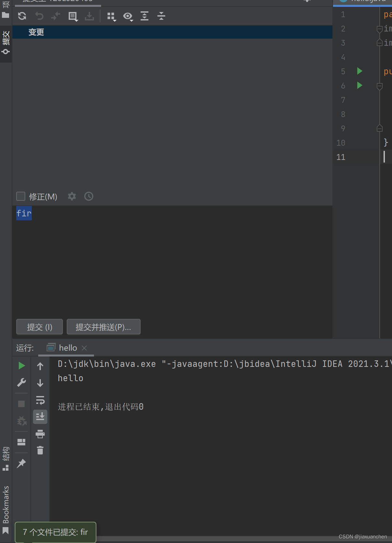Click the 提交 (I) commit button
Screen dimensions: 392x543
(x=40, y=327)
